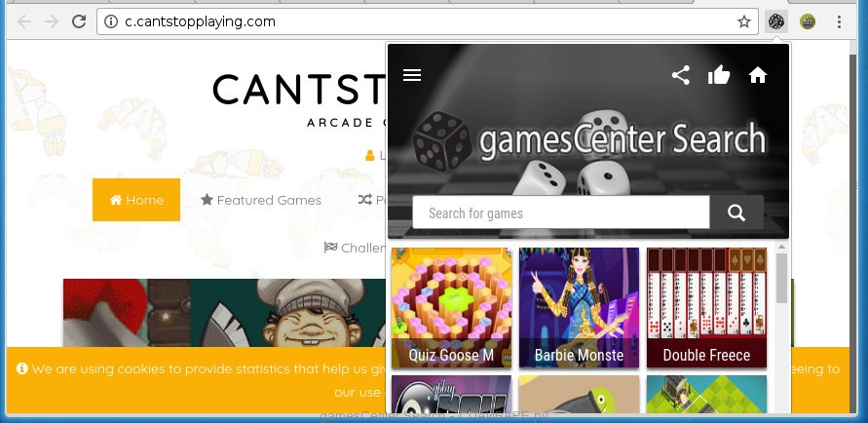Open the Featured Games menu item
Screen dimensions: 868x423
261,200
